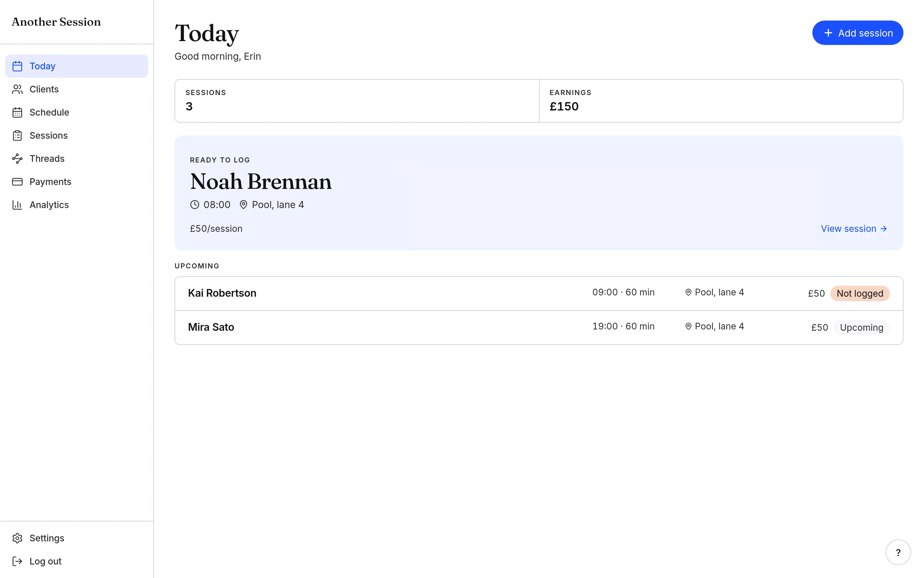Click the Good morning, Erin greeting

[218, 56]
